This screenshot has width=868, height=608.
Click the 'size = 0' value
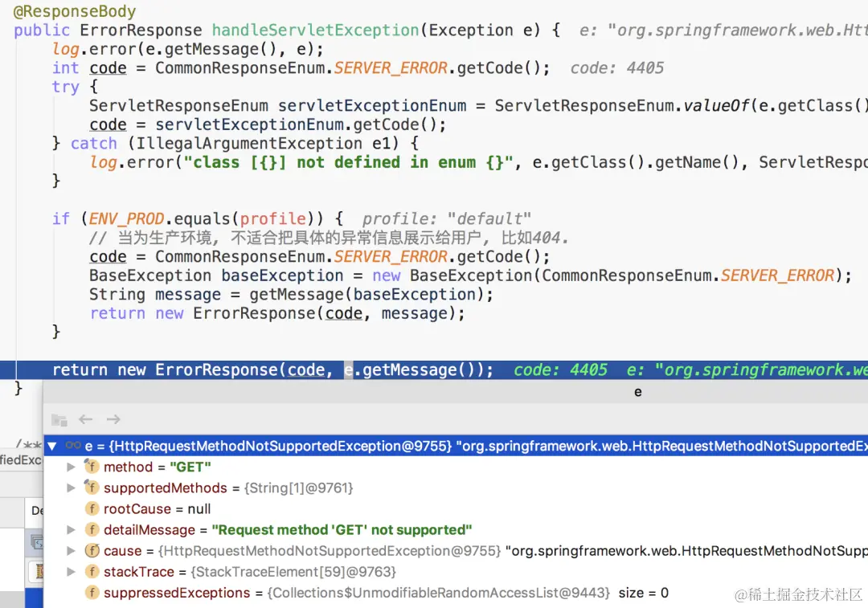pos(643,593)
